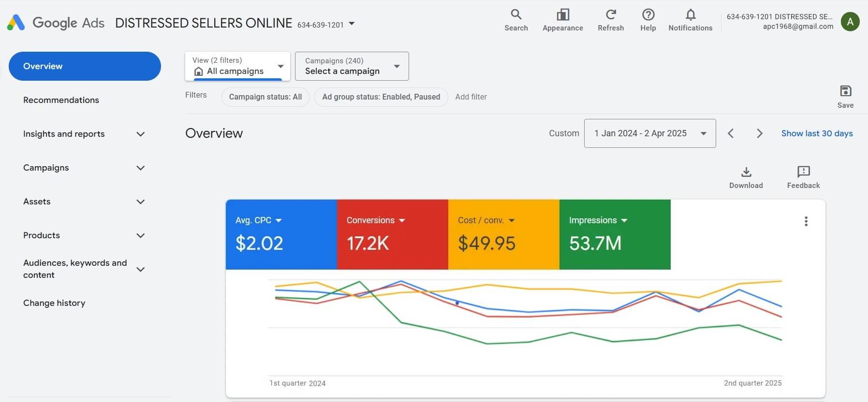Go to next date range arrow
868x402 pixels.
[759, 133]
